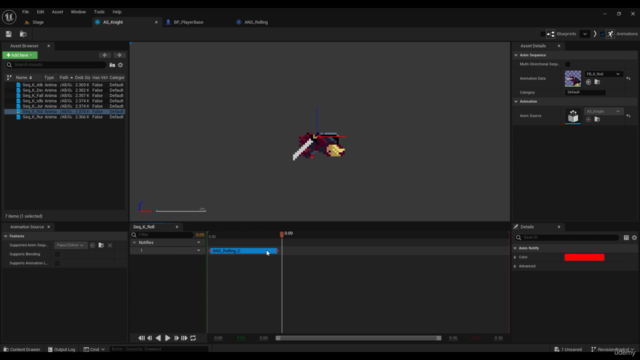
Task: Open Supported Anim Sequence class dropdown
Action: 70,245
